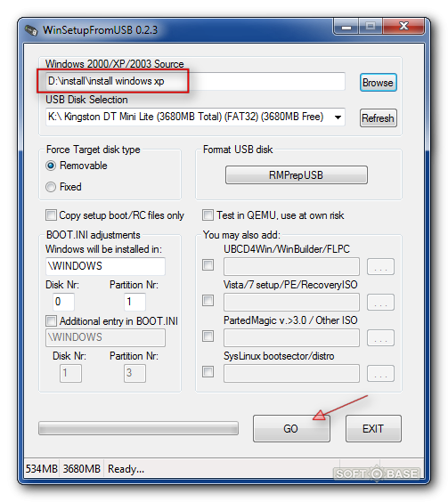The image size is (448, 502).
Task: Check the PartedMagic / Other ISO option
Action: tap(208, 336)
